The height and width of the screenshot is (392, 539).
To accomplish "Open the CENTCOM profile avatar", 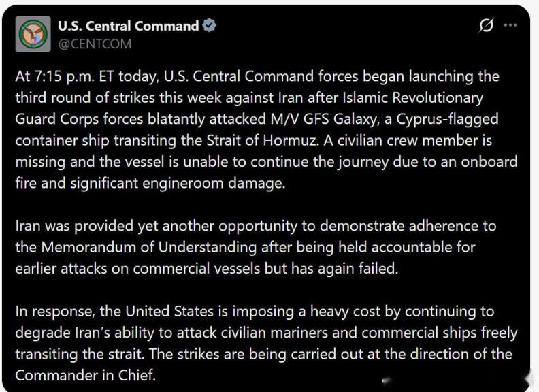I will [x=33, y=34].
